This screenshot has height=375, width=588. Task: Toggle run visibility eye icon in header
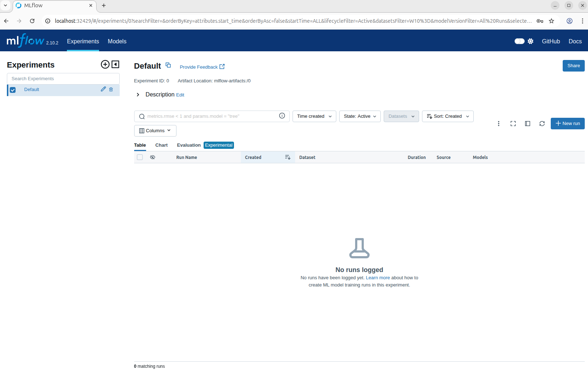point(153,157)
